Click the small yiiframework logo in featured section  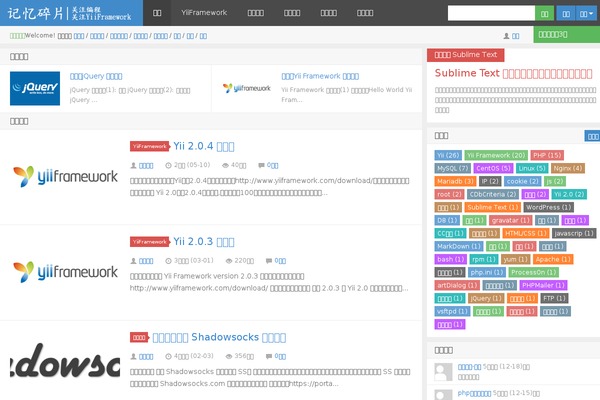point(246,88)
